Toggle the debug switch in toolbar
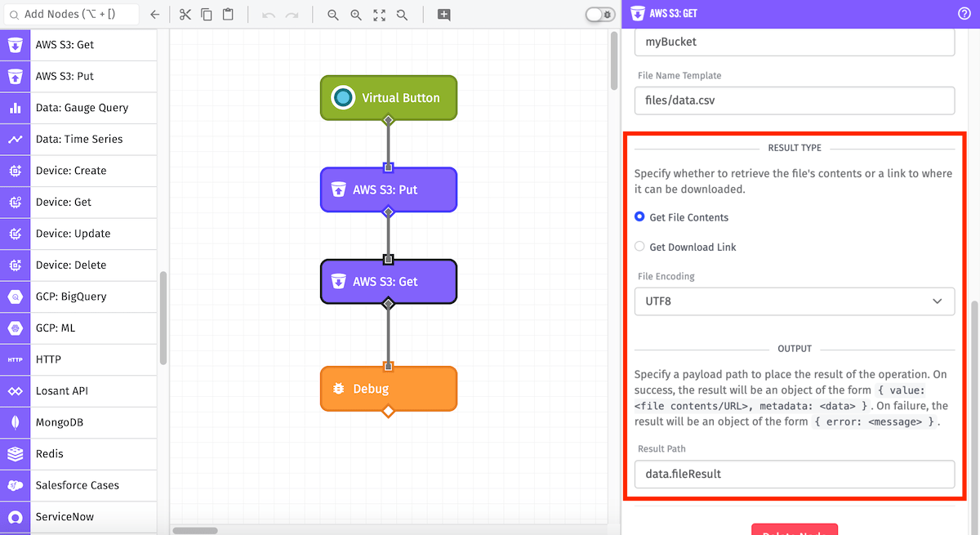This screenshot has width=980, height=535. click(600, 15)
